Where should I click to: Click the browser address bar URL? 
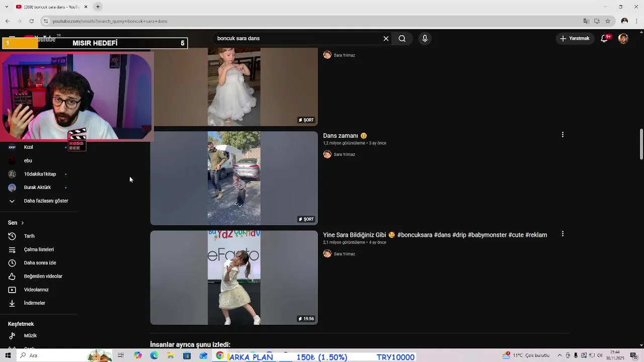point(110,21)
